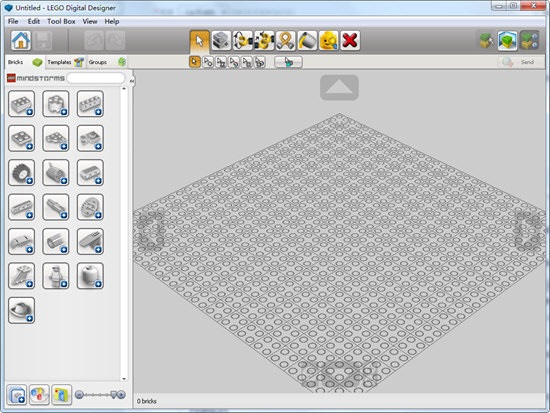Image resolution: width=550 pixels, height=413 pixels.
Task: Expand the minifigure category
Action: tap(56, 276)
